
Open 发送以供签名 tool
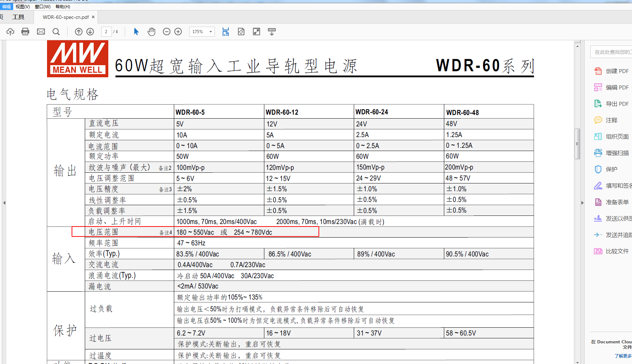(x=612, y=218)
